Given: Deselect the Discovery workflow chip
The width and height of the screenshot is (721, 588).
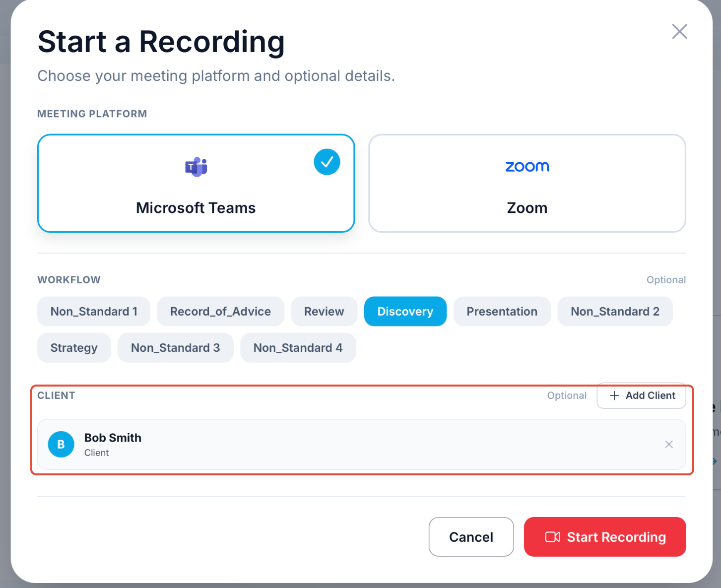Looking at the screenshot, I should (x=405, y=311).
